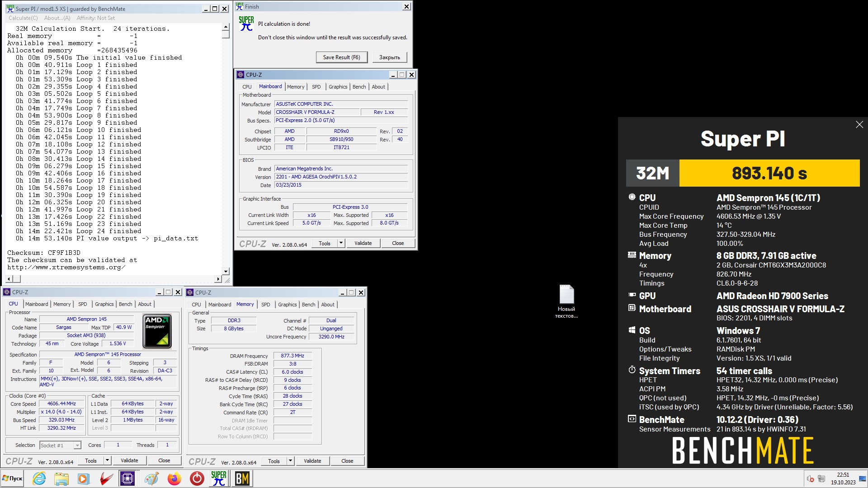The height and width of the screenshot is (488, 868).
Task: Close the BenchMate Super PI result panel
Action: point(859,124)
